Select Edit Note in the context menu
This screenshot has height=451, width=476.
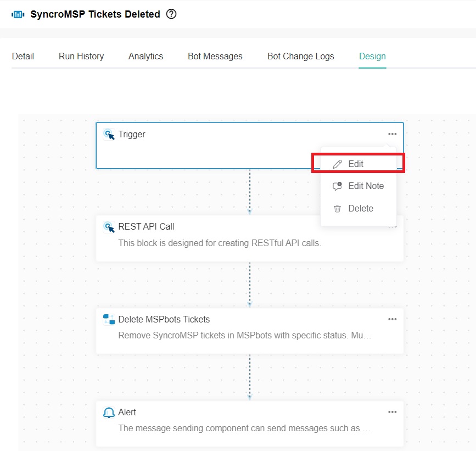pos(366,186)
